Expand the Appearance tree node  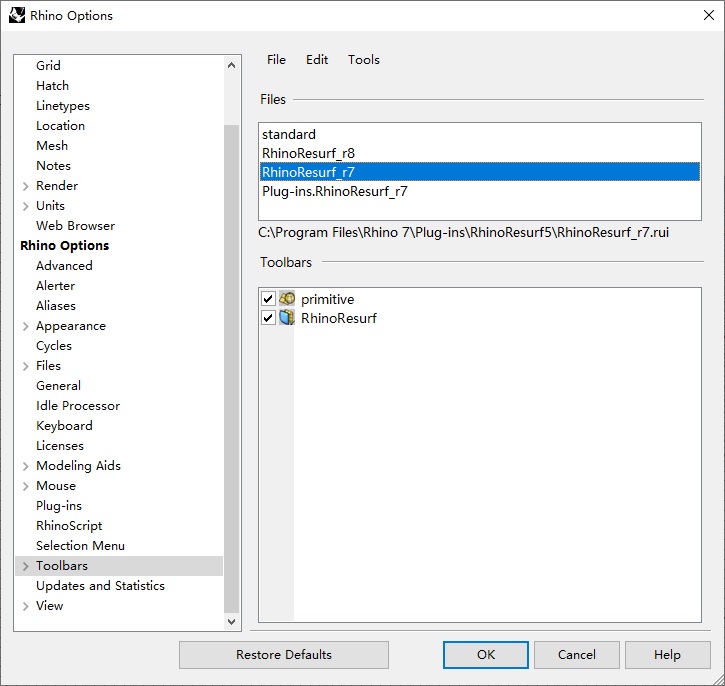(x=26, y=326)
